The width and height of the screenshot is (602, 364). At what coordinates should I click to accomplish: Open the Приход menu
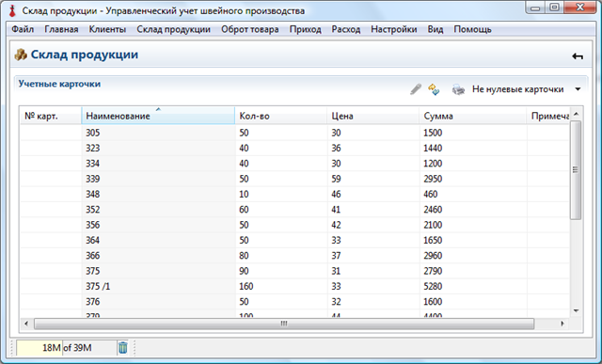pos(305,29)
